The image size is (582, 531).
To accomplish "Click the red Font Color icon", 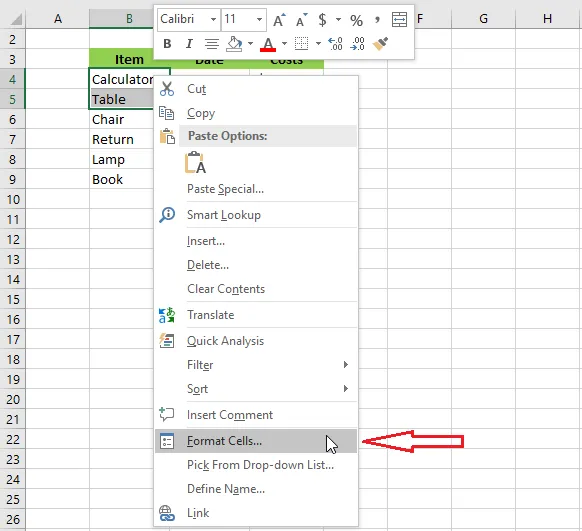I will [268, 44].
